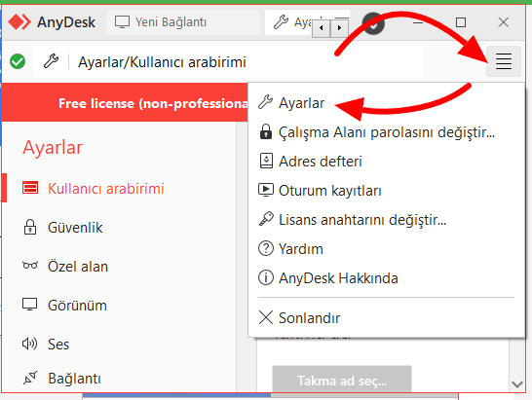Select Ayarlar in the dropdown menu
The height and width of the screenshot is (400, 532).
click(386, 103)
